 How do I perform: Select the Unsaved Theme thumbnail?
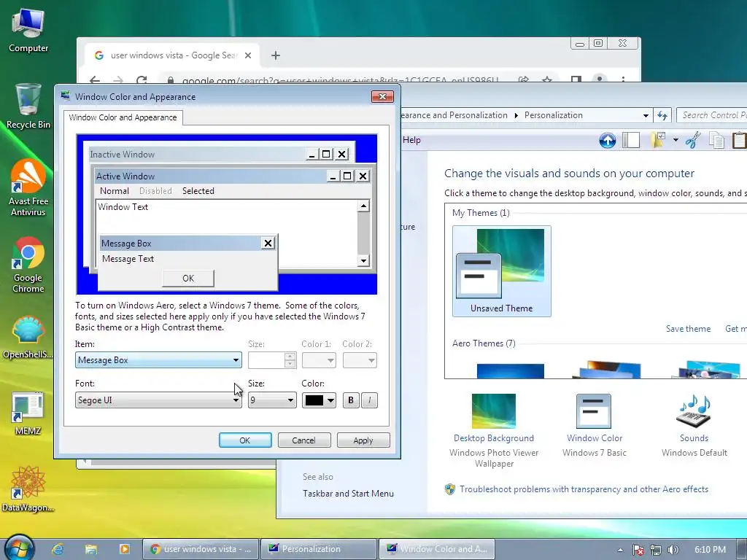tap(502, 271)
